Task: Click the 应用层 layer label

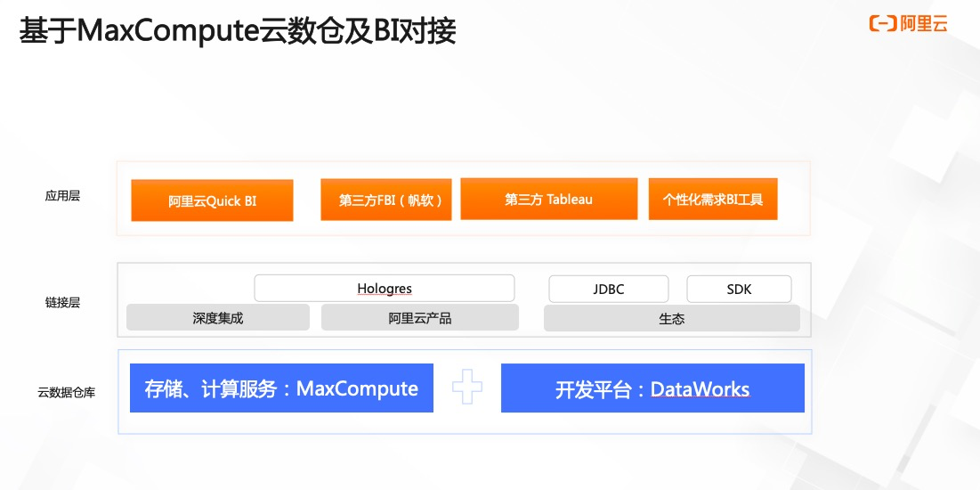Action: click(62, 196)
